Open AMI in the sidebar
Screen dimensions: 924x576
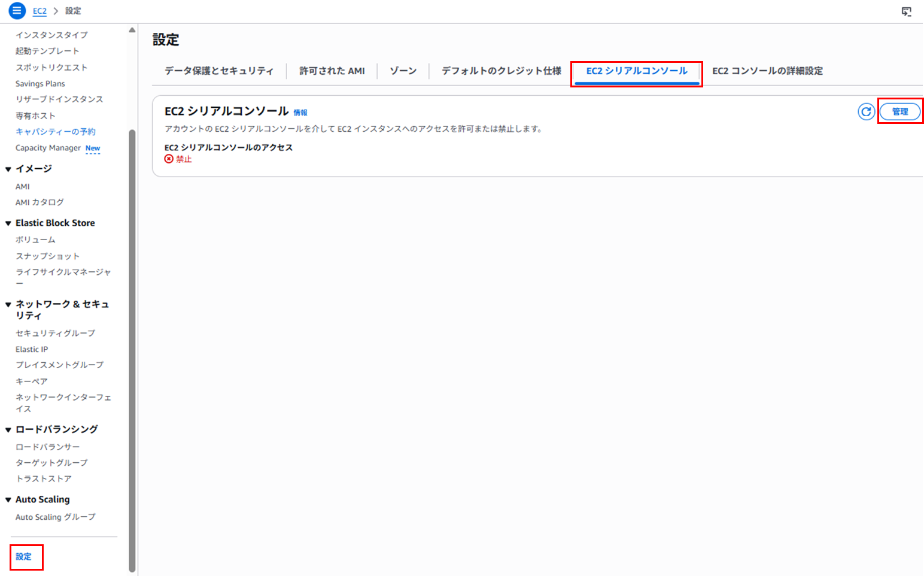tap(23, 187)
